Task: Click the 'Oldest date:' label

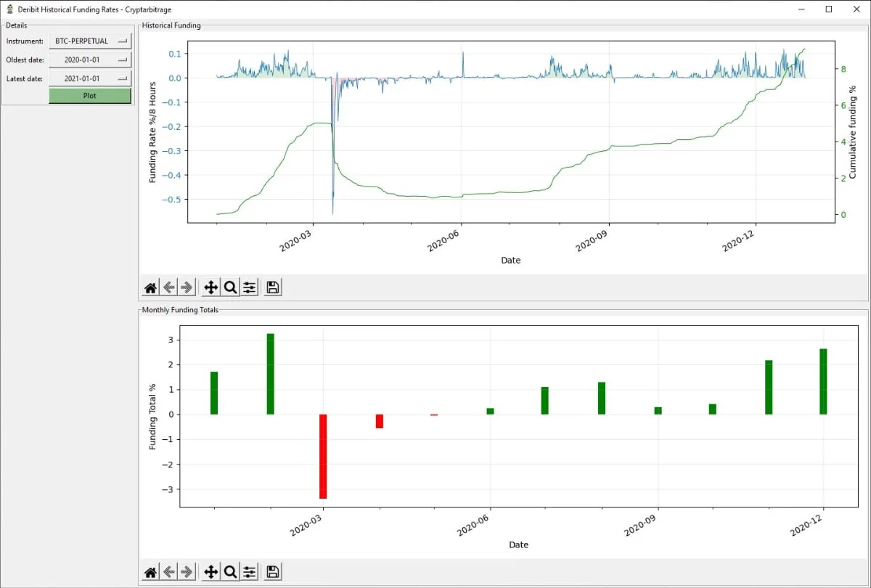Action: tap(25, 60)
